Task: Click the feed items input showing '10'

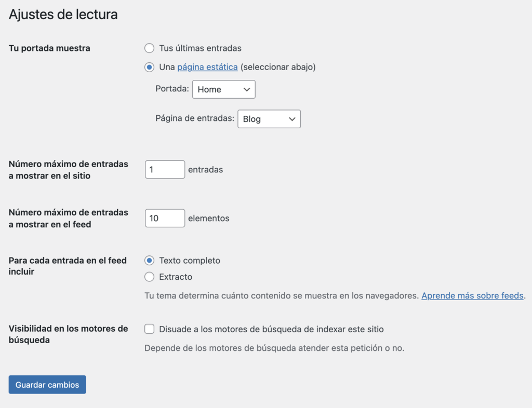Action: coord(165,218)
